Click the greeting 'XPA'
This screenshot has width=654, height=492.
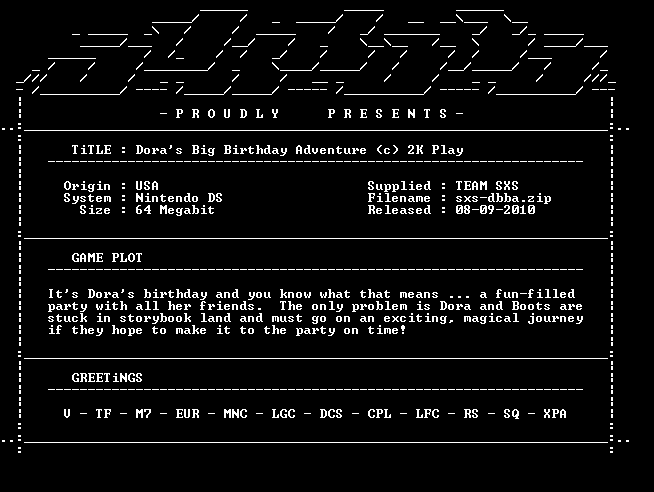pos(555,414)
